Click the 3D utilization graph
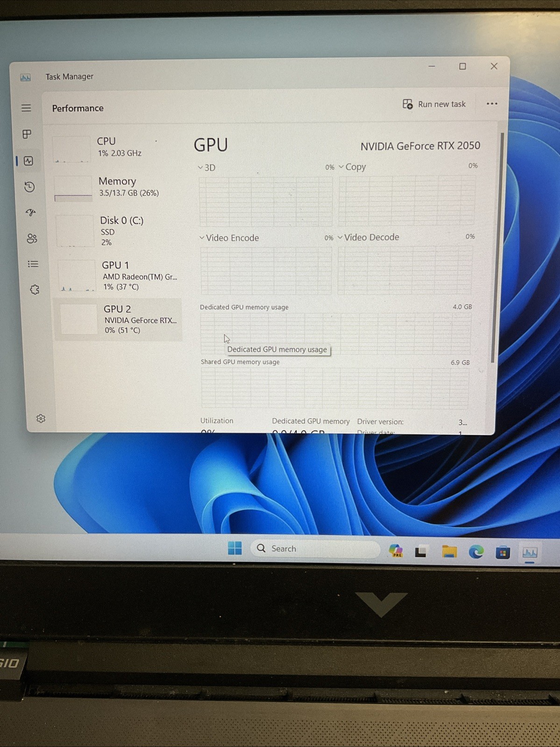The image size is (560, 747). click(x=266, y=201)
